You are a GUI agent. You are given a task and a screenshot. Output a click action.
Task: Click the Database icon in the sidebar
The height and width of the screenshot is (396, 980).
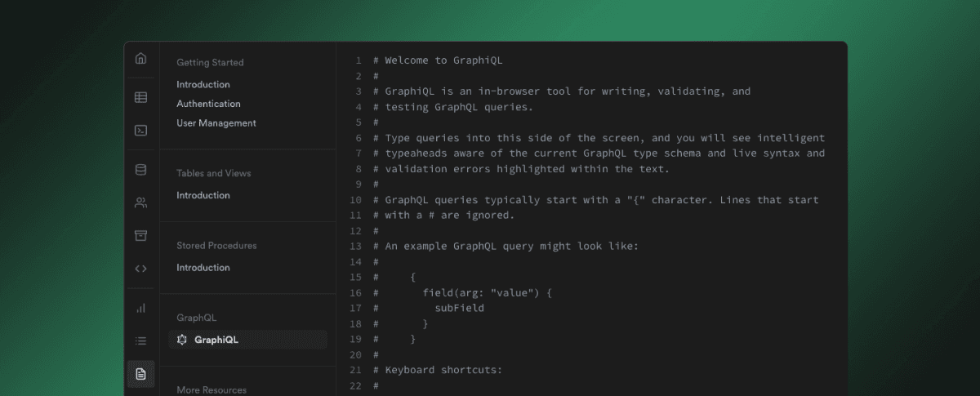click(x=140, y=170)
